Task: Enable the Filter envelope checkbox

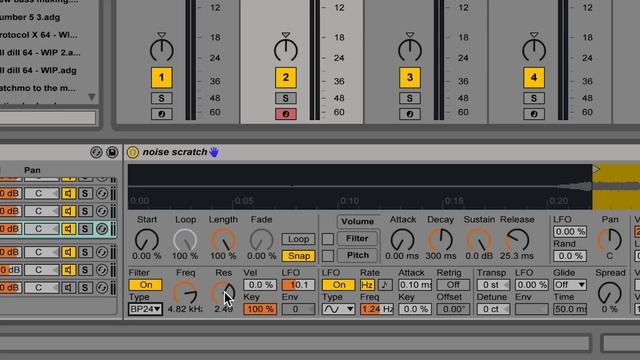Action: [x=328, y=239]
